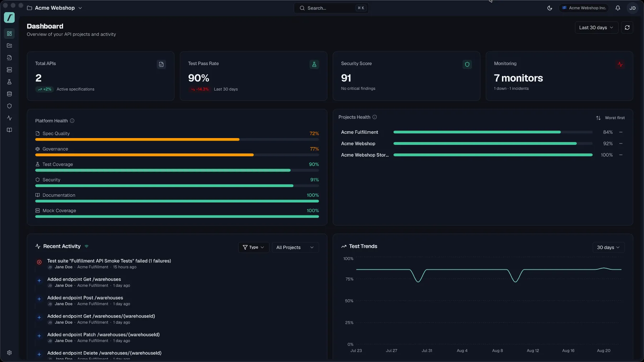Open the Last 30 days range dropdown
The image size is (644, 362).
pyautogui.click(x=596, y=28)
